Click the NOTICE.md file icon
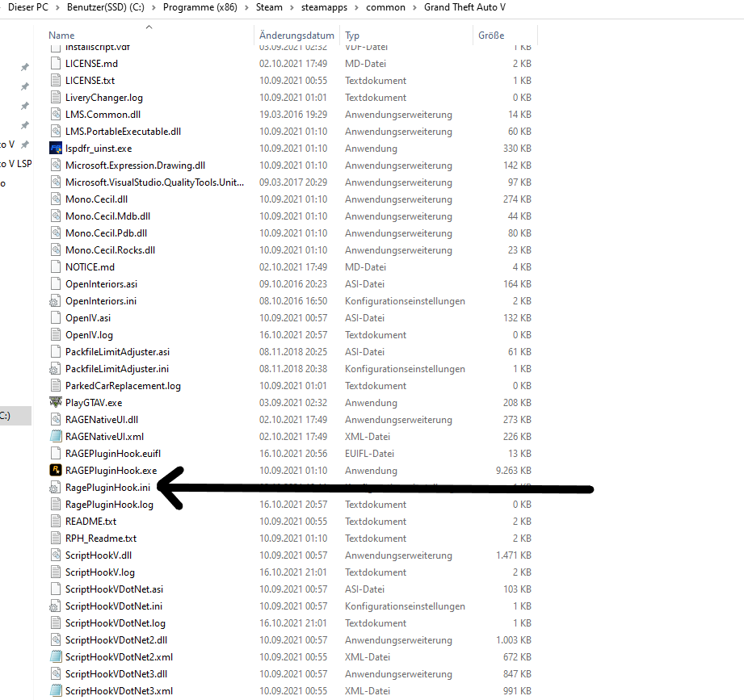Screen dimensions: 744x700 click(x=56, y=267)
